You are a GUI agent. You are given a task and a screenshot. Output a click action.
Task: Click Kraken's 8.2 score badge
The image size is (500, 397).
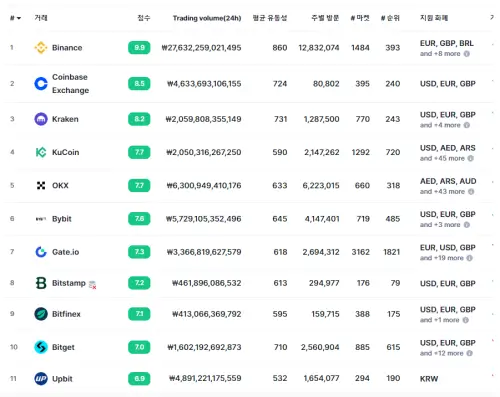click(139, 119)
